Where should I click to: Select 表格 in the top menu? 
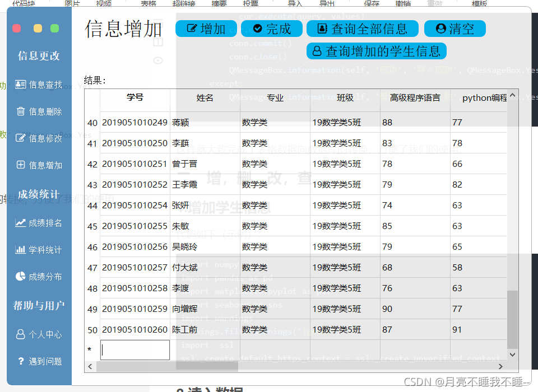[x=149, y=3]
